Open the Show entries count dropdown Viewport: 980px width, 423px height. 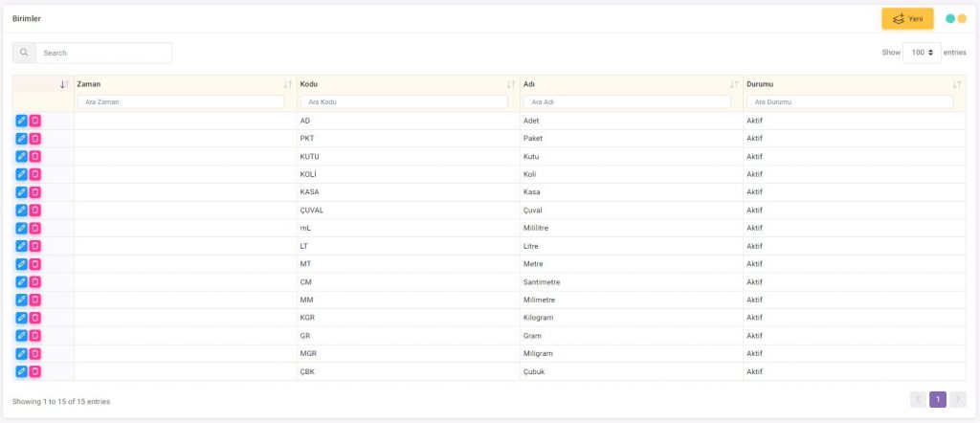click(923, 53)
